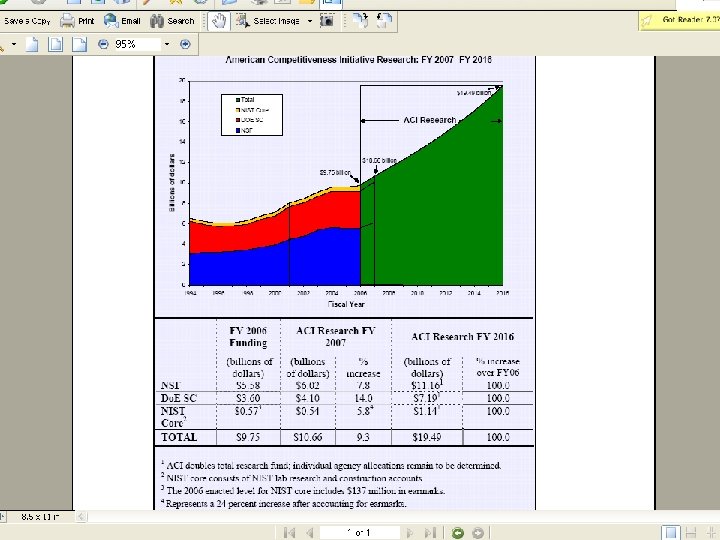
Task: Open the Select tool dropdown arrow
Action: click(x=310, y=21)
